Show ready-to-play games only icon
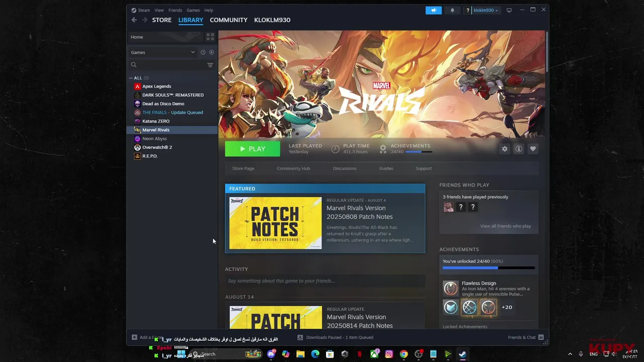The image size is (644, 362). [211, 52]
